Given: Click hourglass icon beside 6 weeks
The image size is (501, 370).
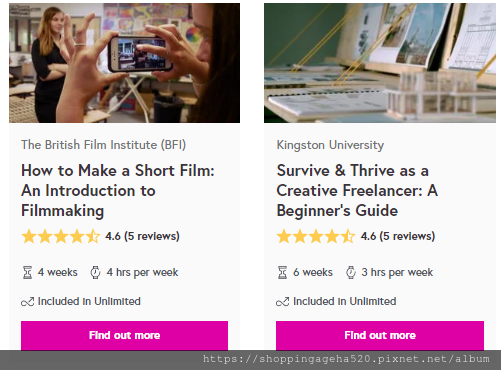Looking at the screenshot, I should point(282,272).
